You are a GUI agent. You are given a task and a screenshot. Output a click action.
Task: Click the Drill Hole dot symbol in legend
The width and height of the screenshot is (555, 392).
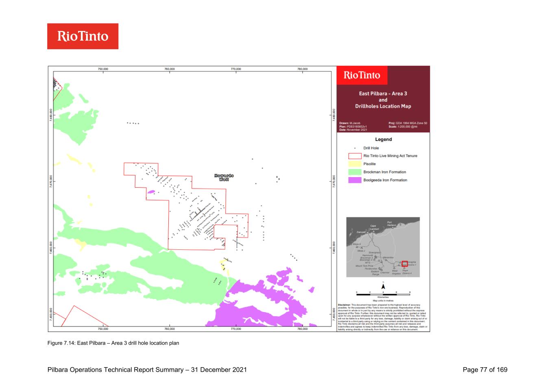pyautogui.click(x=355, y=148)
